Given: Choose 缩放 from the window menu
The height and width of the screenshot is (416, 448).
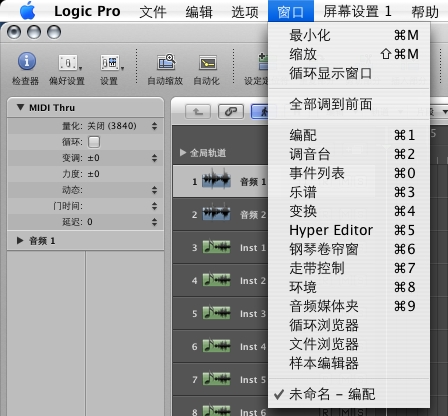Looking at the screenshot, I should point(349,54).
